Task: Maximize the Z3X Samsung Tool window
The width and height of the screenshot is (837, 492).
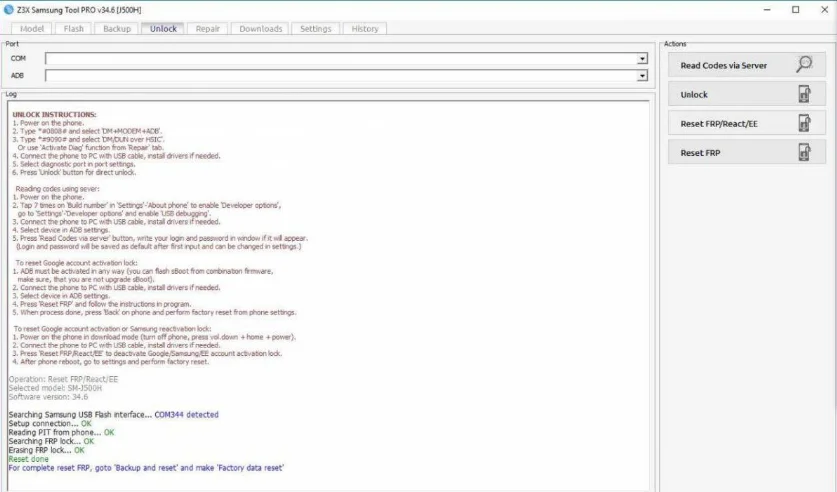Action: (795, 10)
